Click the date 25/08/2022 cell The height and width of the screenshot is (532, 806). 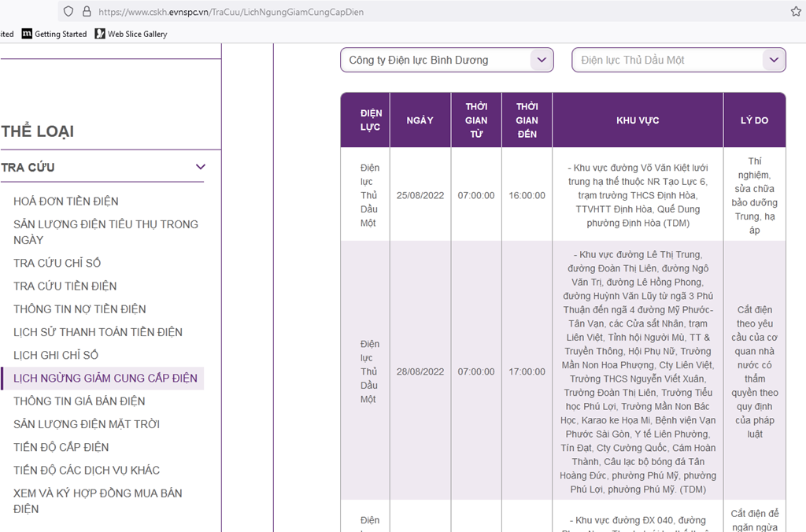(x=420, y=195)
